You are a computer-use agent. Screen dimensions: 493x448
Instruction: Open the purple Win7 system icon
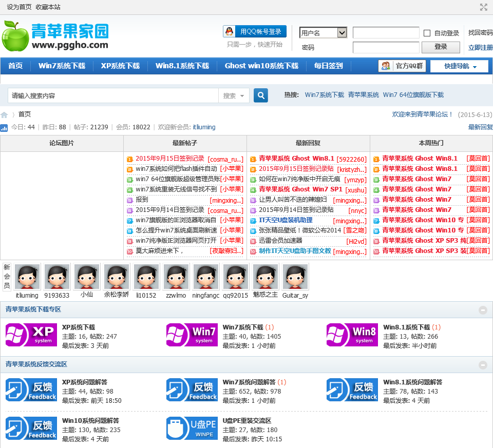(x=192, y=335)
